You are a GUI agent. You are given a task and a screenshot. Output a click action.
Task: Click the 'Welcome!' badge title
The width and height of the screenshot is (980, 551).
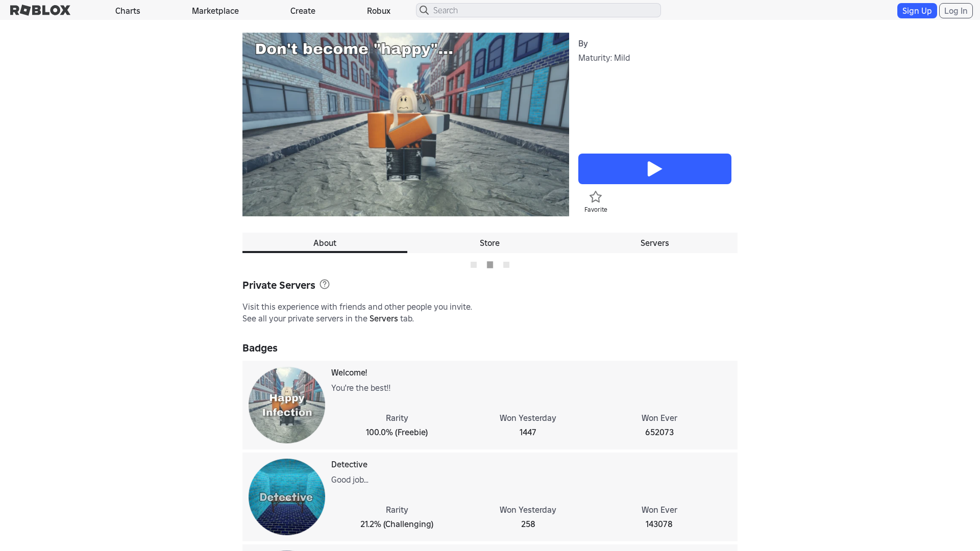coord(349,372)
